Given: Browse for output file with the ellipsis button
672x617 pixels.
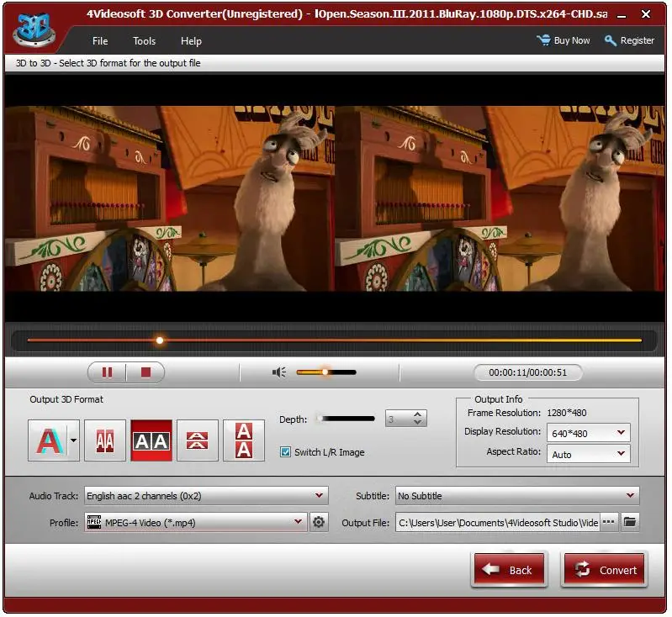Looking at the screenshot, I should click(x=609, y=522).
